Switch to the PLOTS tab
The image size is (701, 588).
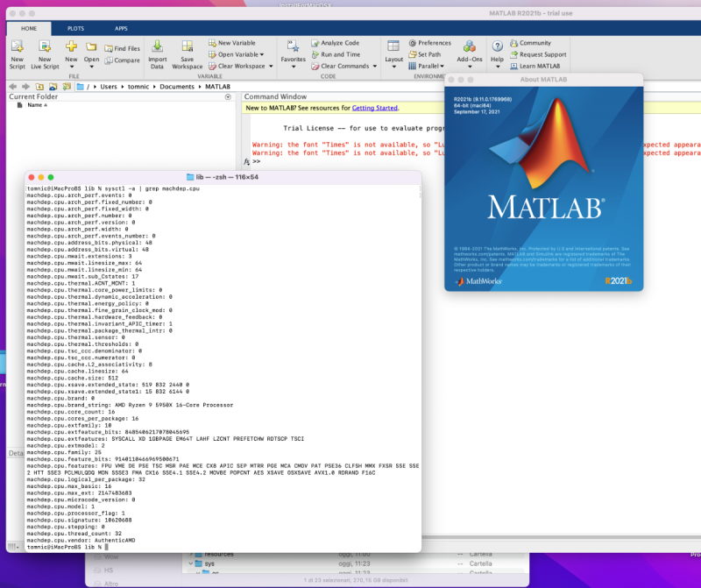point(76,28)
